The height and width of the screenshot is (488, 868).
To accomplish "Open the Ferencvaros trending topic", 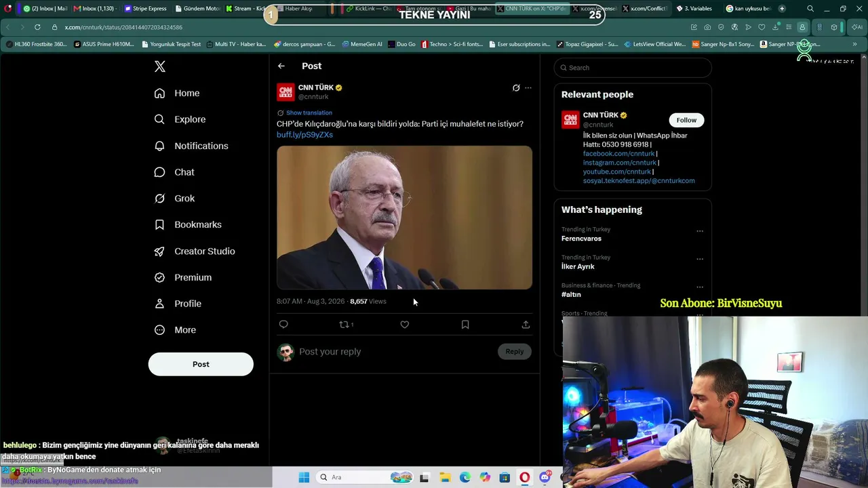I will pyautogui.click(x=581, y=239).
